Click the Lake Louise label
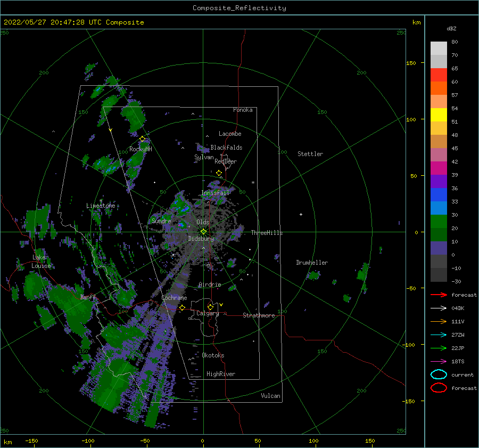The width and height of the screenshot is (479, 448). (x=41, y=262)
